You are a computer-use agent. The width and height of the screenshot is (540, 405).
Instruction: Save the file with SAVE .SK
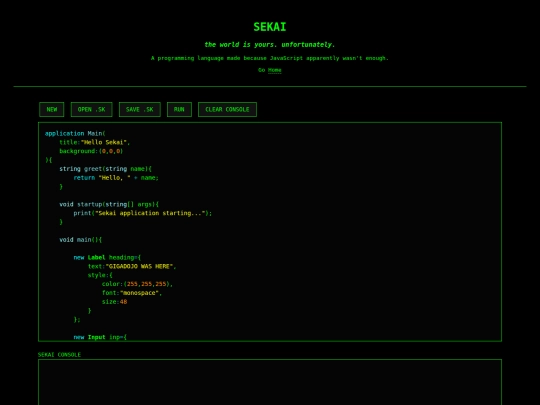(140, 110)
